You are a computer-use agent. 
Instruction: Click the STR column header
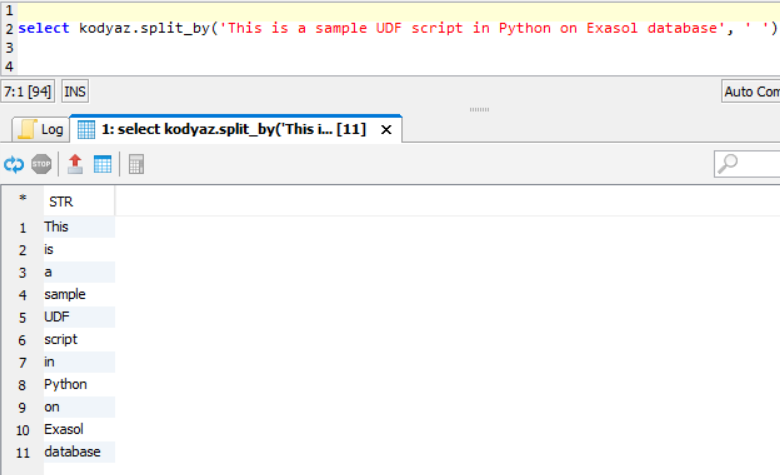pos(79,201)
